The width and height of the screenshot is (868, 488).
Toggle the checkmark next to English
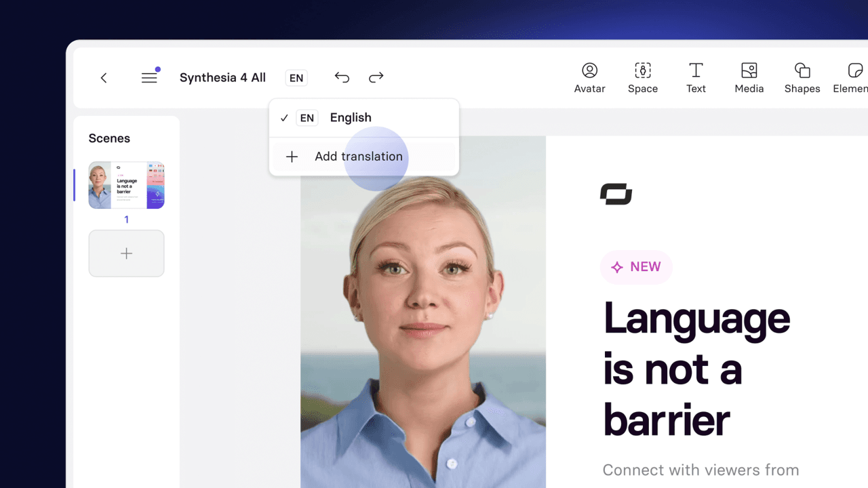(x=284, y=117)
